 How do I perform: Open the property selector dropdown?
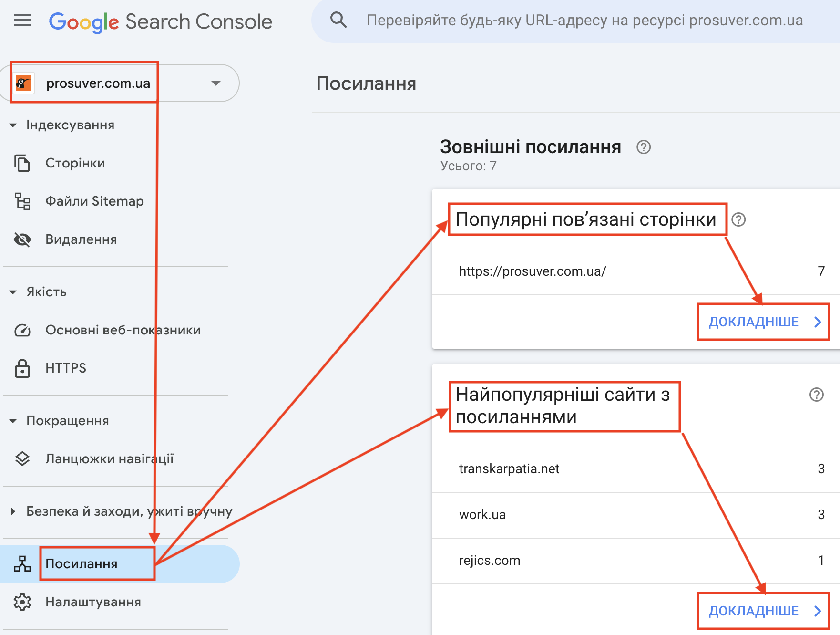click(217, 83)
